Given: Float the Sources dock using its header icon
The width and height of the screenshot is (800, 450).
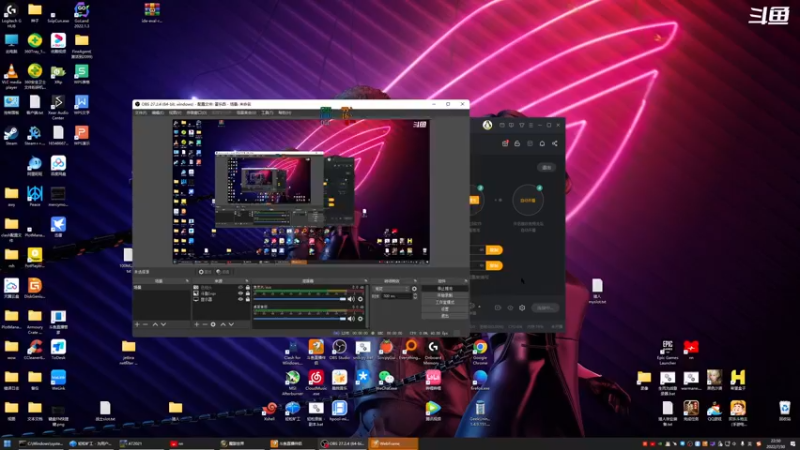Looking at the screenshot, I should tap(246, 281).
